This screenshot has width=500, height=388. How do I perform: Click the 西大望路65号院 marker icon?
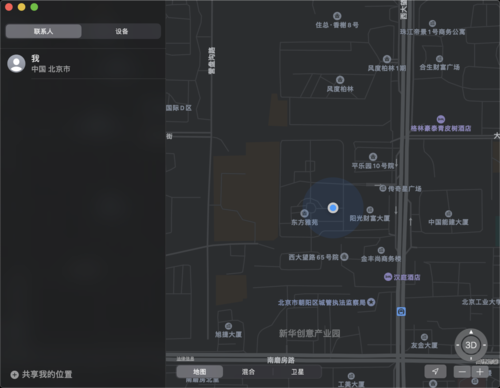(x=344, y=257)
